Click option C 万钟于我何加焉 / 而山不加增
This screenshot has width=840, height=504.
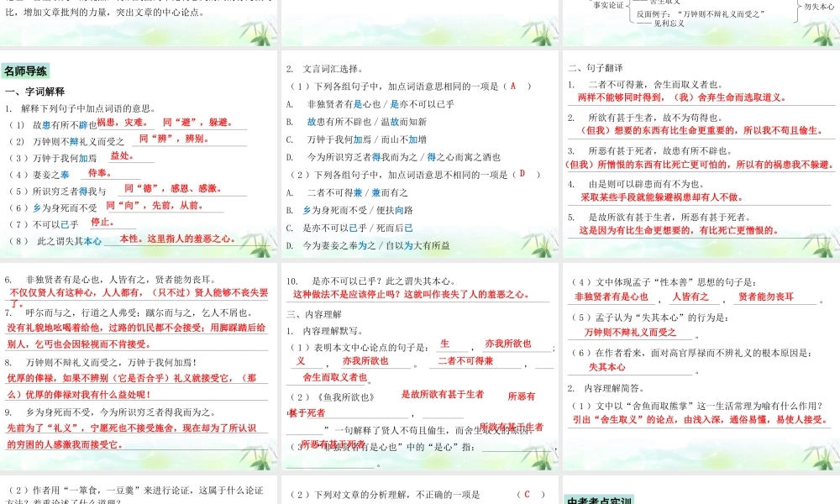tap(356, 139)
